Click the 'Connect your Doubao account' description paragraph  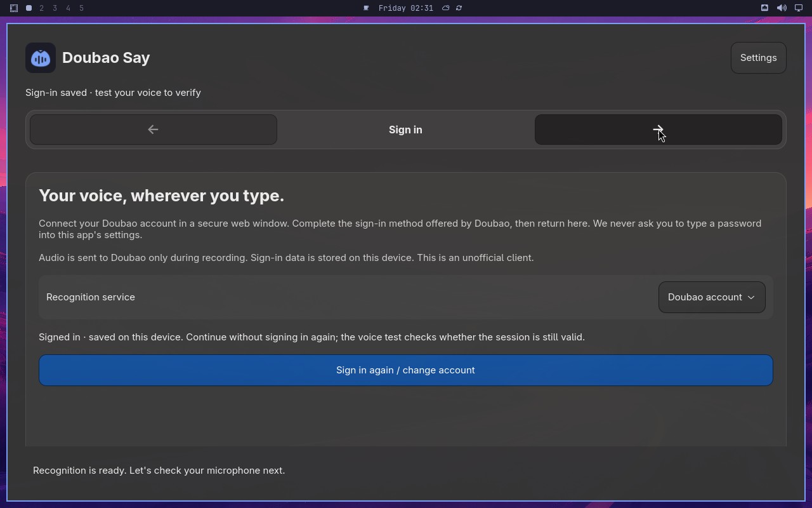(400, 229)
